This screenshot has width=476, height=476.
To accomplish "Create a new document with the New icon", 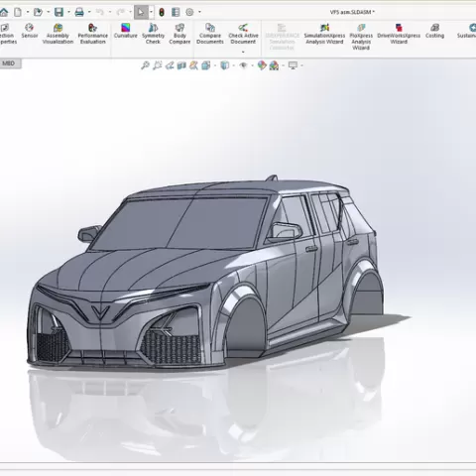I will pyautogui.click(x=18, y=12).
